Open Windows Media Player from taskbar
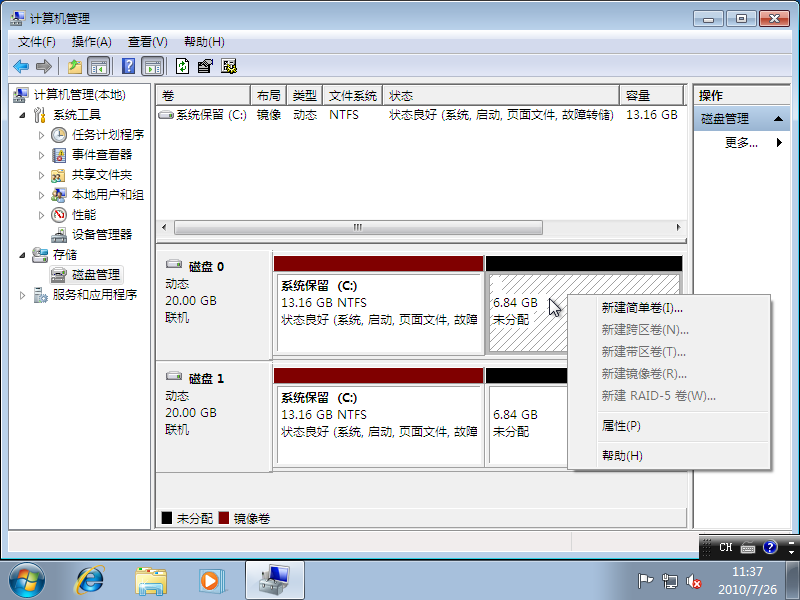This screenshot has height=600, width=800. coord(211,581)
